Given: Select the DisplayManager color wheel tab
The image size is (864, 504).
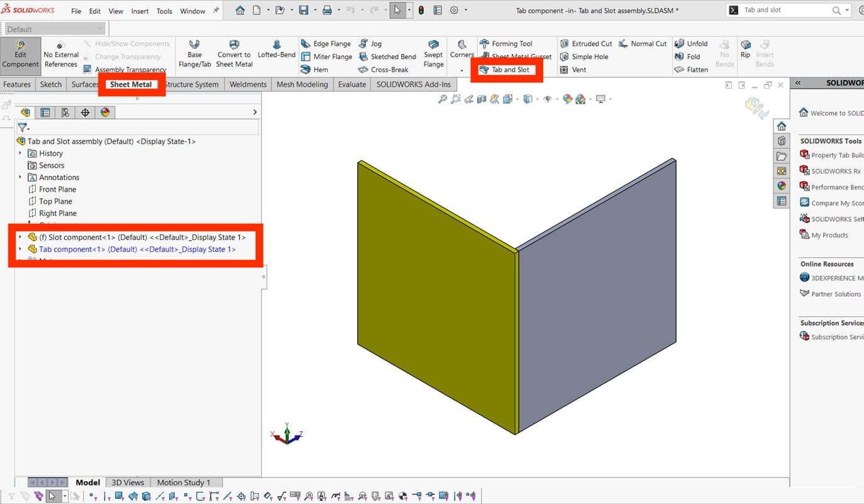Looking at the screenshot, I should (104, 112).
